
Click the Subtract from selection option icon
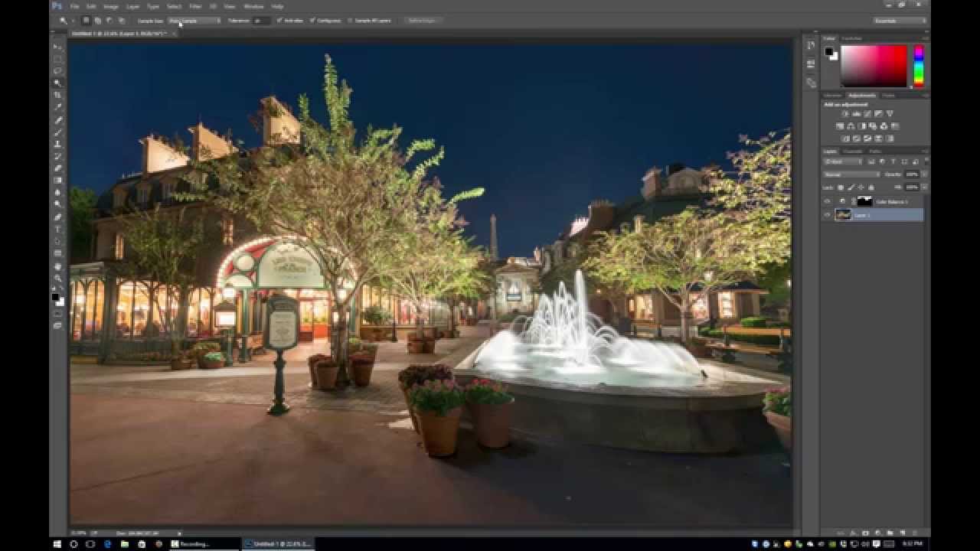(109, 21)
